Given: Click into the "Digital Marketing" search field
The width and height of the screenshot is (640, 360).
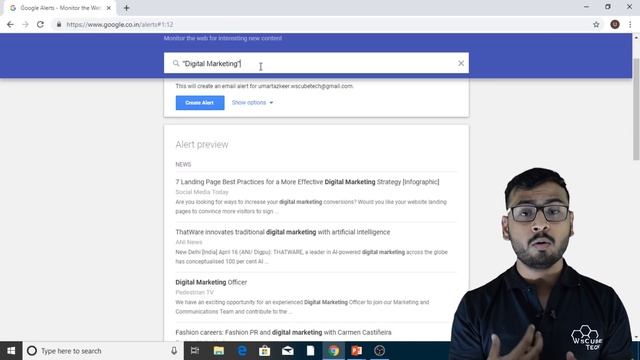Looking at the screenshot, I should click(316, 63).
